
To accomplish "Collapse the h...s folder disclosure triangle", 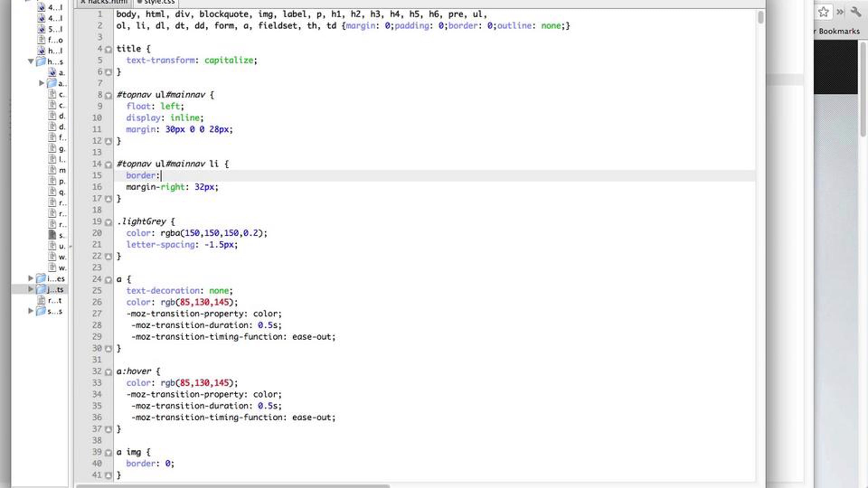I will coord(31,61).
